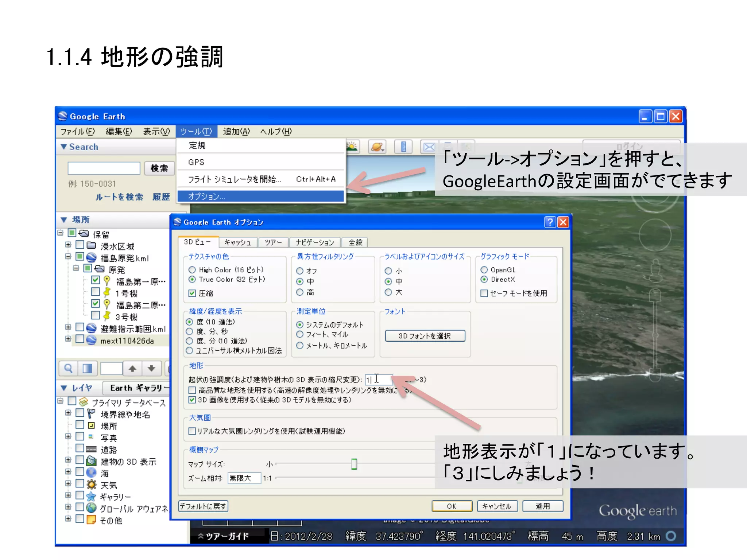Screen dimensions: 747x560
Task: Click the デフォルトに戻す button
Action: click(203, 506)
